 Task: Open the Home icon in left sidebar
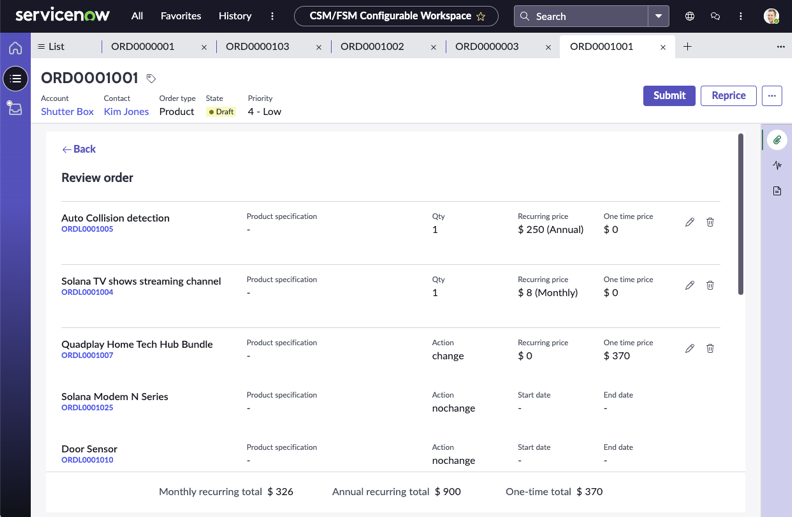click(x=15, y=48)
